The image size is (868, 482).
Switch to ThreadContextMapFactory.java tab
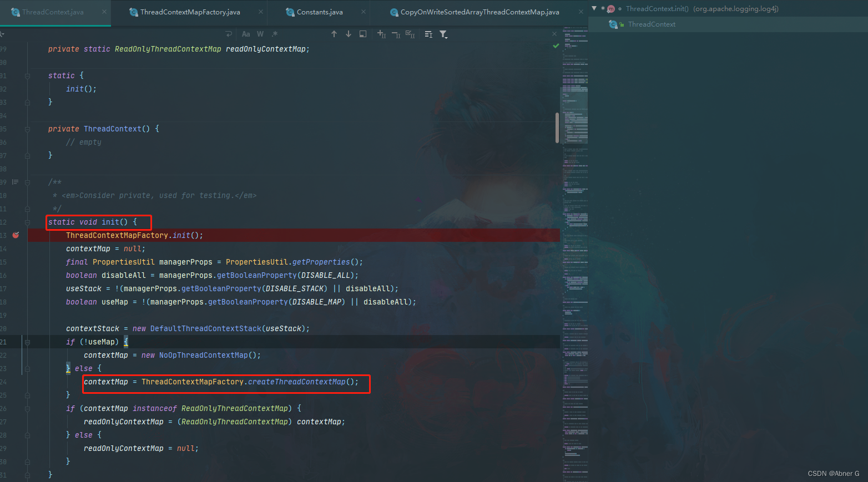click(x=190, y=12)
